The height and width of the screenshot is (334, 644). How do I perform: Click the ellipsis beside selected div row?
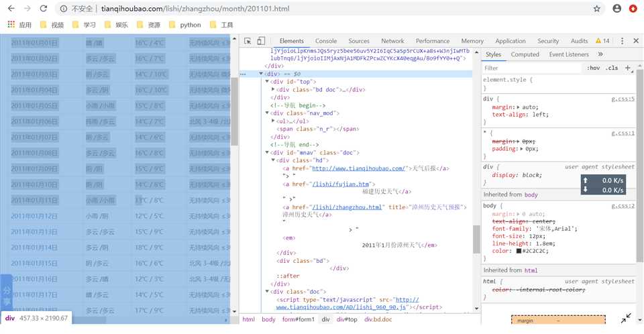(243, 74)
